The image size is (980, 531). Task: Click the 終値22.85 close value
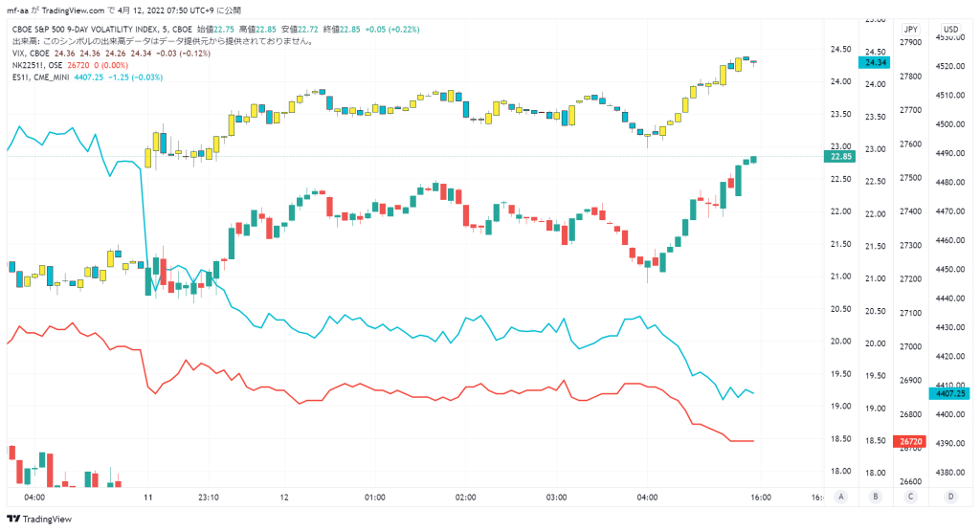[342, 30]
